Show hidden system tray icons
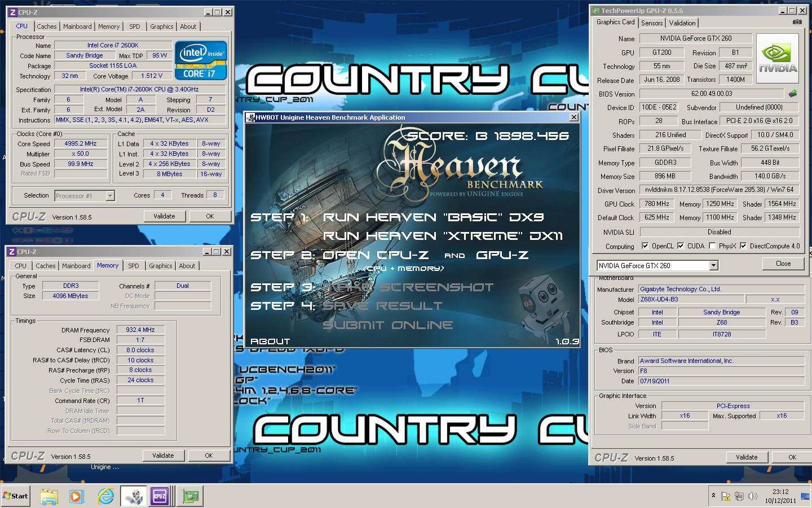This screenshot has width=812, height=508. 714,496
